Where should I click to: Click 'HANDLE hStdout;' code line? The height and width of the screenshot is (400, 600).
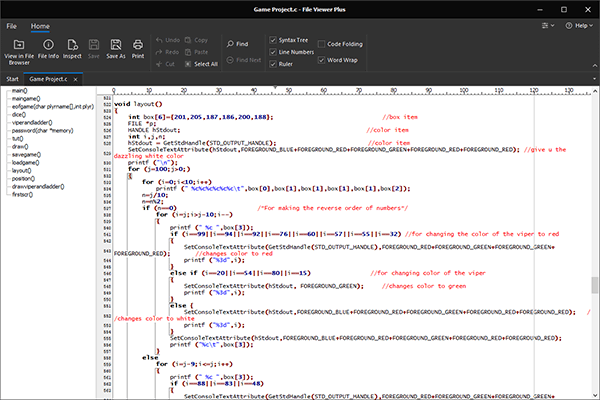(154, 130)
